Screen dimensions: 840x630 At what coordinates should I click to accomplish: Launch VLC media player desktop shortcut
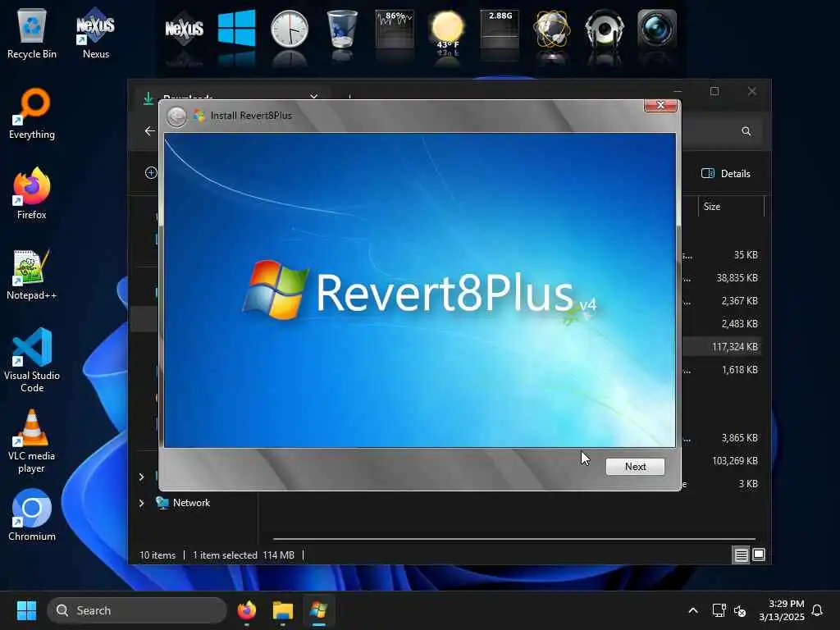pyautogui.click(x=32, y=441)
